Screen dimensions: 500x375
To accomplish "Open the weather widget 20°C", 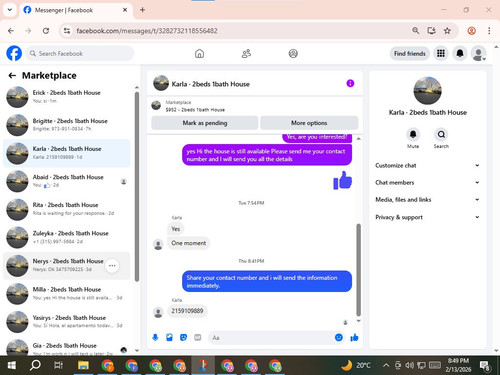I will (356, 365).
